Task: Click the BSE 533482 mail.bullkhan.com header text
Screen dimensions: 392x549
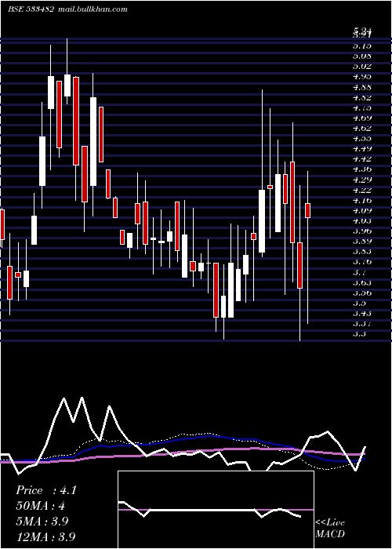Action: [x=67, y=9]
